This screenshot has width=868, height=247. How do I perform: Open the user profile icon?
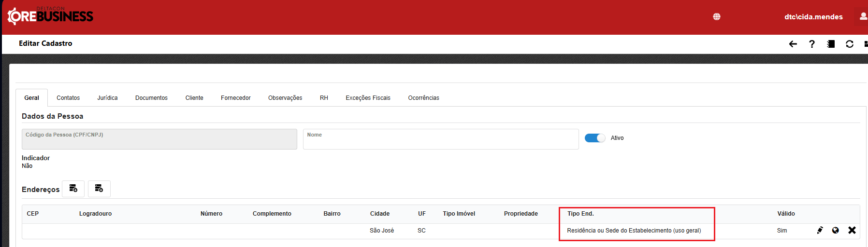863,16
